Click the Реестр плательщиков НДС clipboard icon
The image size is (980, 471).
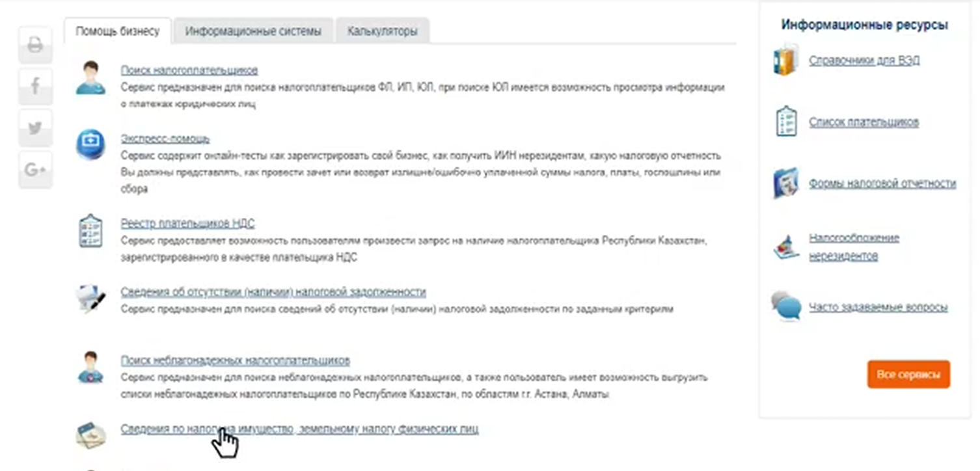pyautogui.click(x=90, y=230)
